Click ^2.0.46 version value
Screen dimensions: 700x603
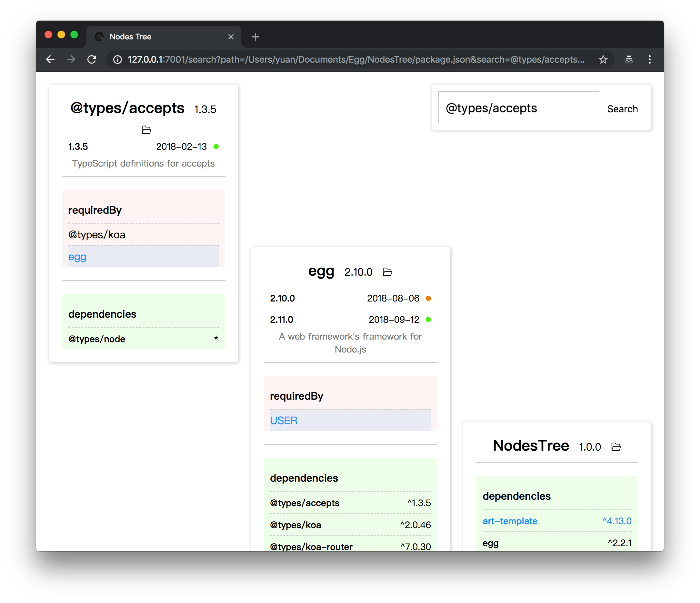click(415, 525)
